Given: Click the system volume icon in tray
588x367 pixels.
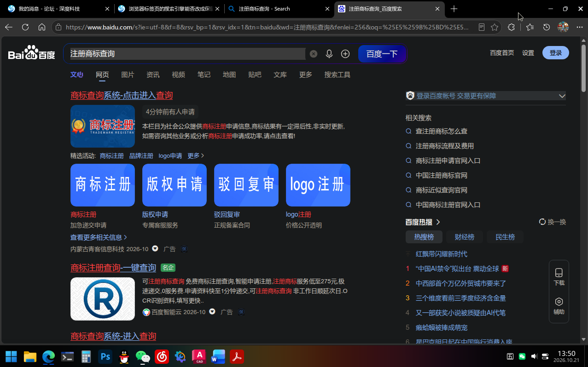Looking at the screenshot, I should point(534,356).
